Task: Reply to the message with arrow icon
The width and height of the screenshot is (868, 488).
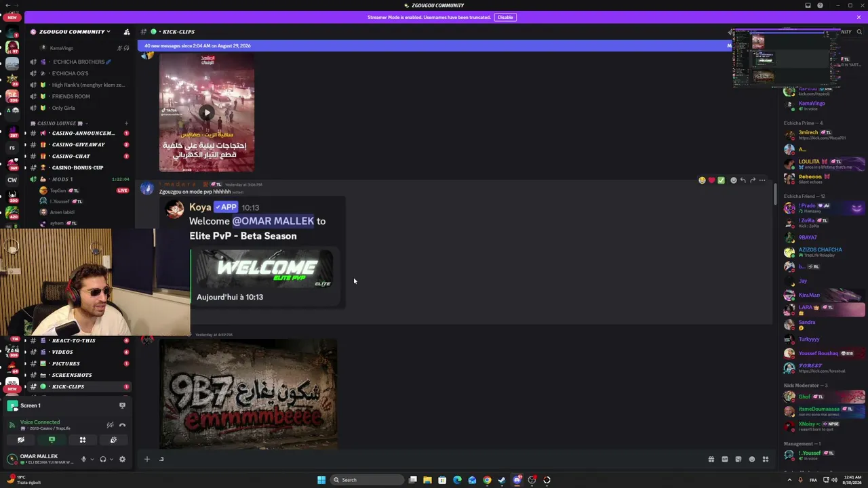Action: click(x=743, y=180)
